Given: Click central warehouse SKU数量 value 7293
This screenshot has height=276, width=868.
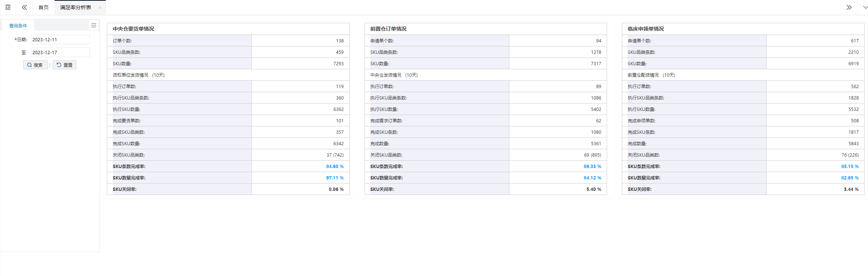Looking at the screenshot, I should (338, 63).
